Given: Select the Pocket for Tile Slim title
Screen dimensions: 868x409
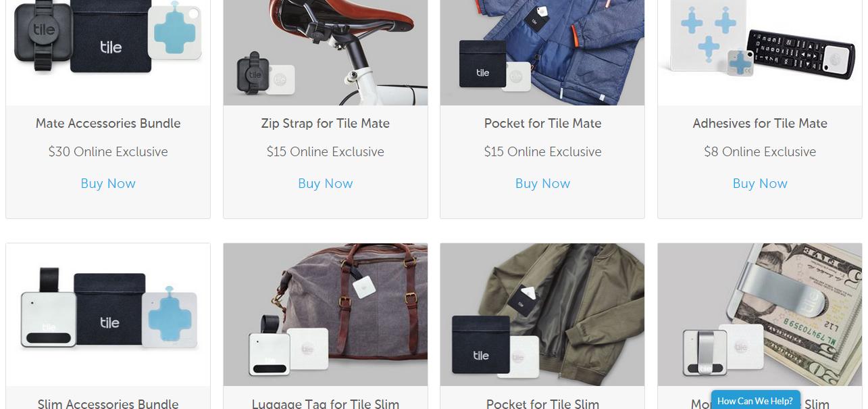Looking at the screenshot, I should pyautogui.click(x=542, y=404).
